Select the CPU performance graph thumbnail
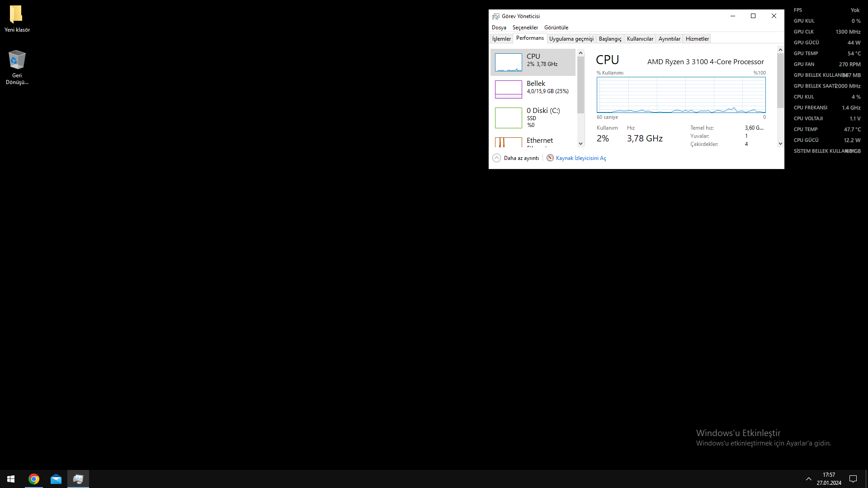This screenshot has width=868, height=488. point(509,62)
